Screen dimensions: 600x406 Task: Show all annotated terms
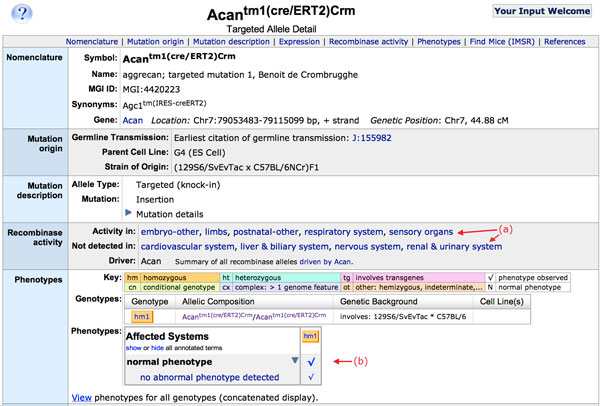coord(136,348)
